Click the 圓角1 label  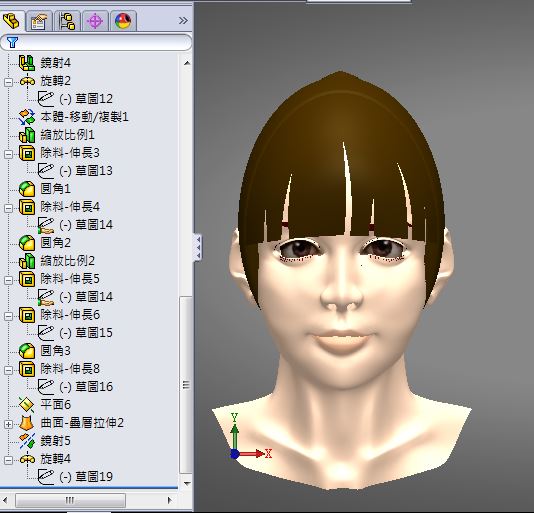click(x=56, y=189)
